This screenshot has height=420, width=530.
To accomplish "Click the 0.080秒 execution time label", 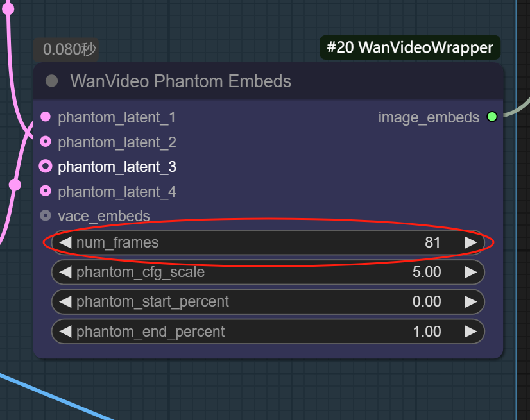I will point(67,49).
